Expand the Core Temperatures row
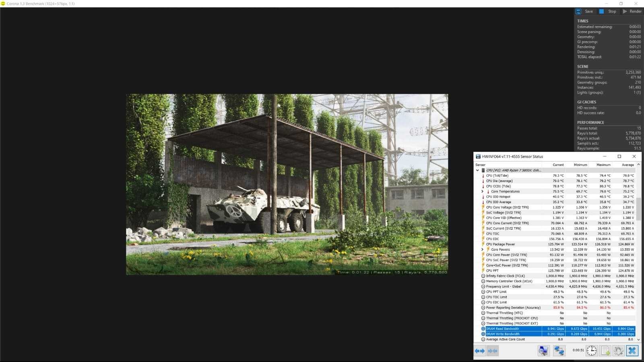Screen dimensions: 644x362 tap(483, 191)
